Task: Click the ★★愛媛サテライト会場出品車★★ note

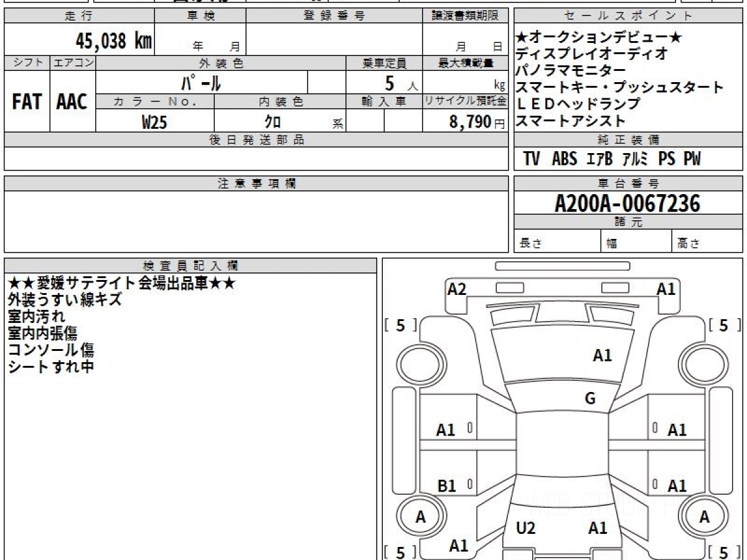Action: pyautogui.click(x=121, y=283)
